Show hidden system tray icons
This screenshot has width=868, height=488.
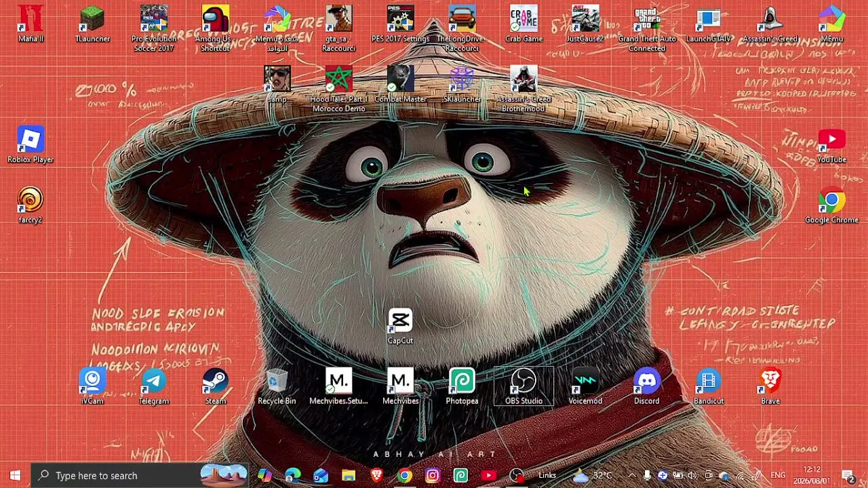click(632, 475)
